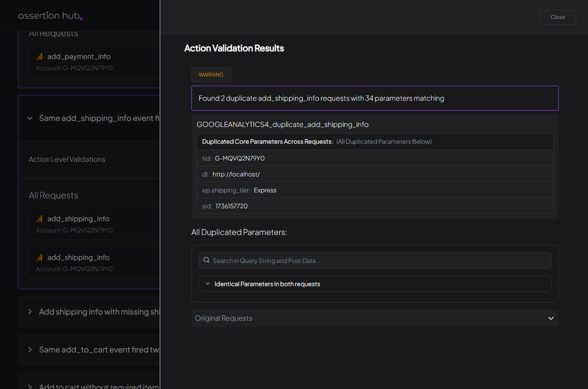Click the Search in Query String field

375,260
